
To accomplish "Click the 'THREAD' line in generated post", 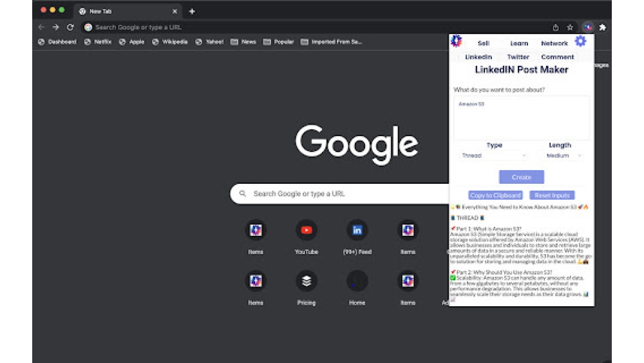I will tap(468, 218).
